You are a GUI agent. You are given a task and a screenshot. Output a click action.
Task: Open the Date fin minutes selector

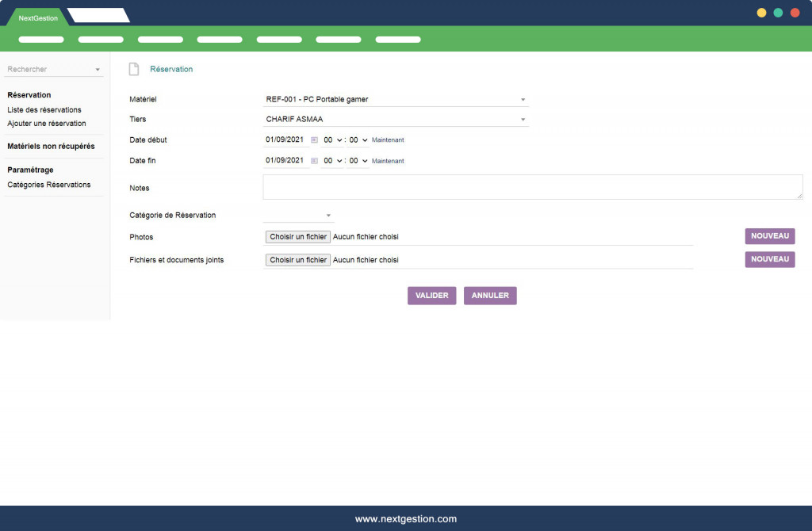(x=358, y=161)
